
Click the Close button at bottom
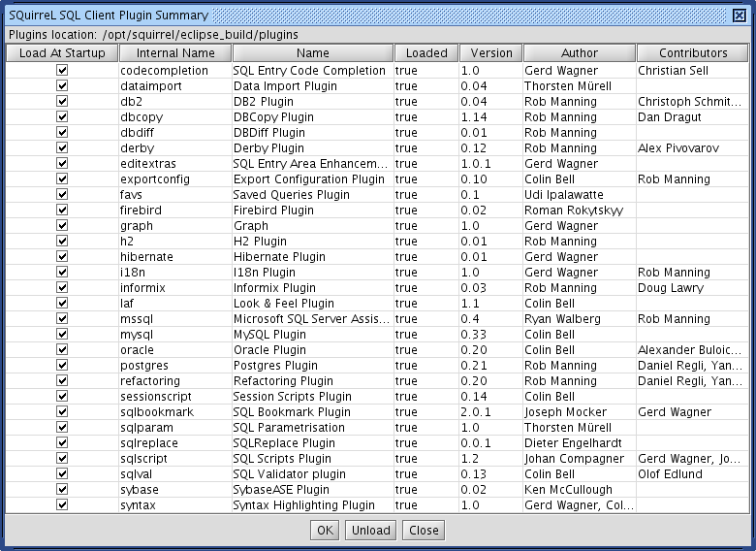click(x=424, y=530)
